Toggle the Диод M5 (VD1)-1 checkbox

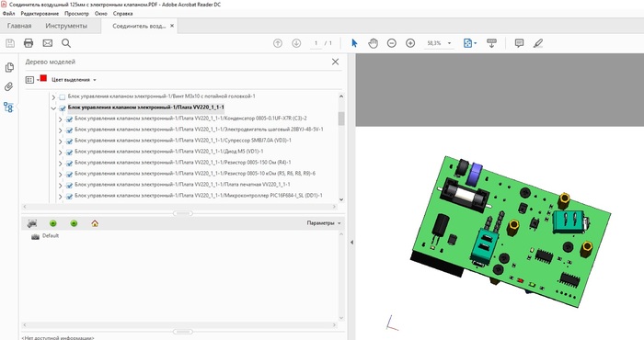click(x=69, y=153)
